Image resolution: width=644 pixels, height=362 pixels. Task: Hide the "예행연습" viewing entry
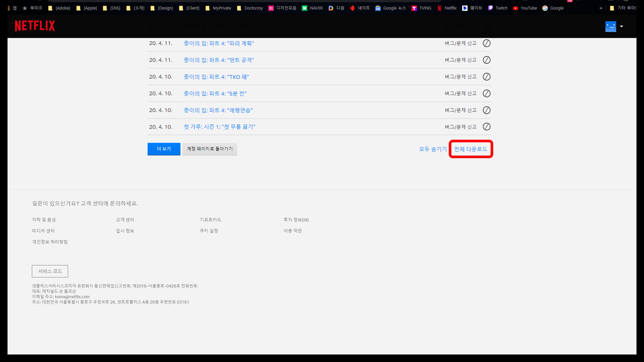pos(486,110)
